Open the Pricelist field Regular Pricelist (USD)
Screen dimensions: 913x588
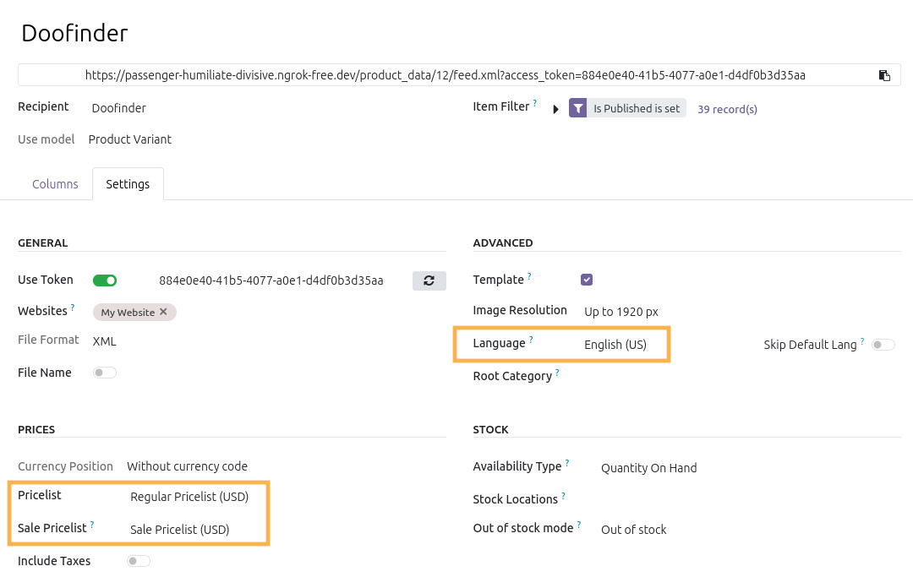[x=189, y=497]
